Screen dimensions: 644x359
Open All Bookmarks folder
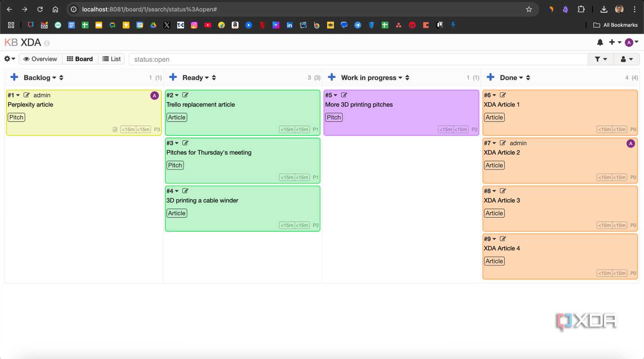(615, 25)
